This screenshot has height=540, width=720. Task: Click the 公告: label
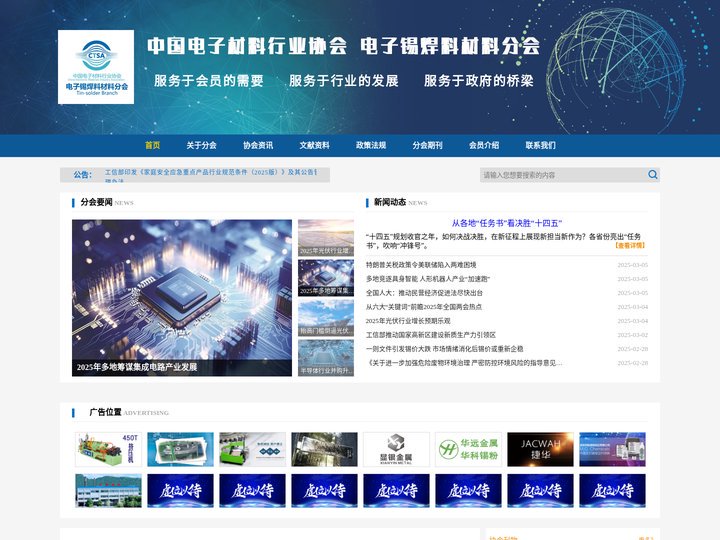pyautogui.click(x=83, y=175)
